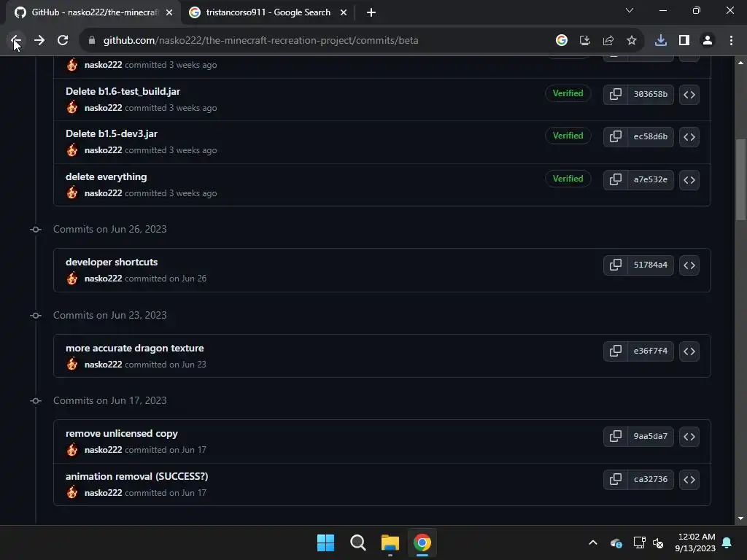The height and width of the screenshot is (560, 747).
Task: Open 'delete everything' commit
Action: click(x=107, y=176)
